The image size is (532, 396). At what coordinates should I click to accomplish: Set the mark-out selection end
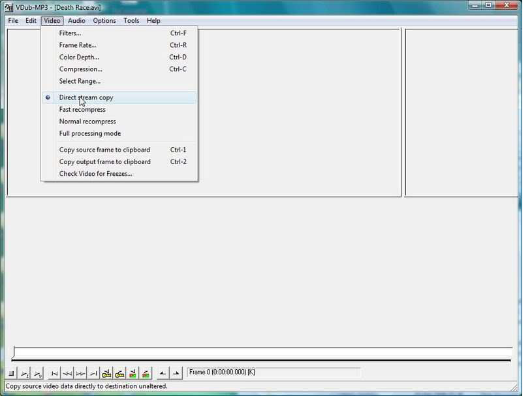176,374
